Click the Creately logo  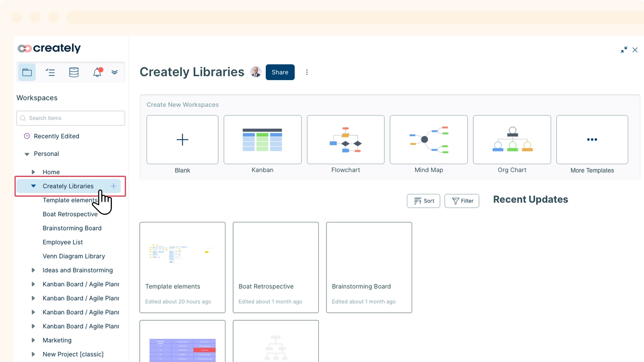coord(49,48)
